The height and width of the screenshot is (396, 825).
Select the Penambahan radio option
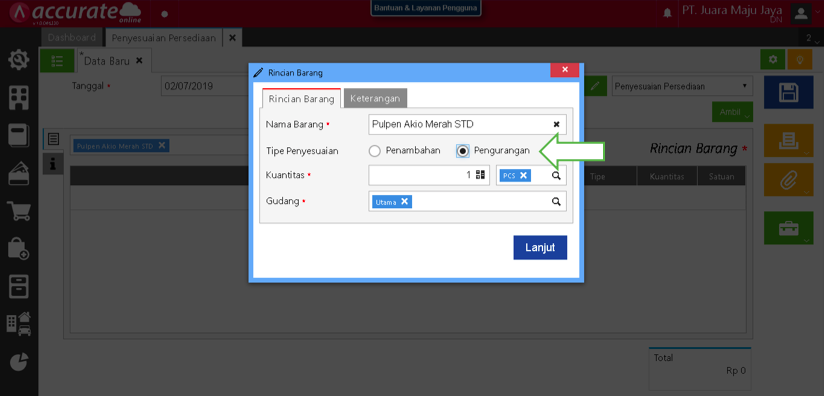click(374, 151)
